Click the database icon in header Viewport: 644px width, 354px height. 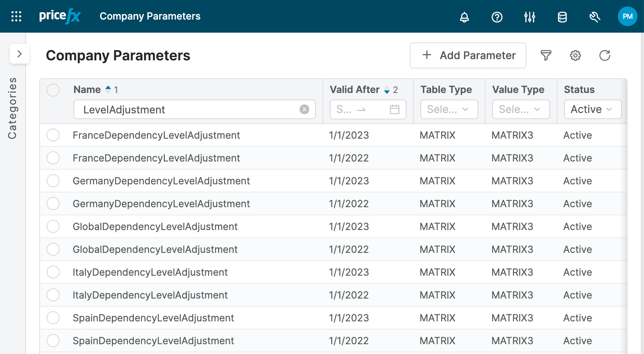click(562, 17)
